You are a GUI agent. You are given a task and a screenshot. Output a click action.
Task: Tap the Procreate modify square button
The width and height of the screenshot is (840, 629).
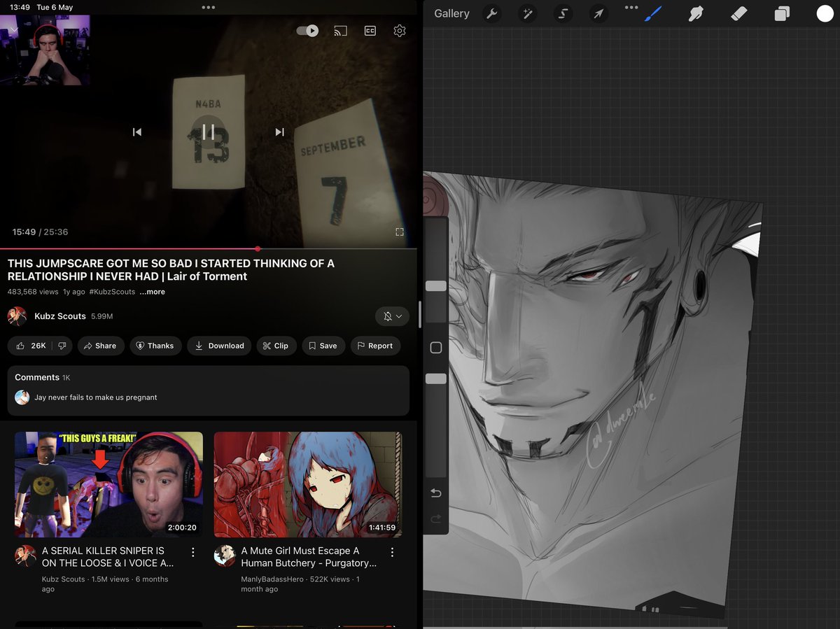435,348
